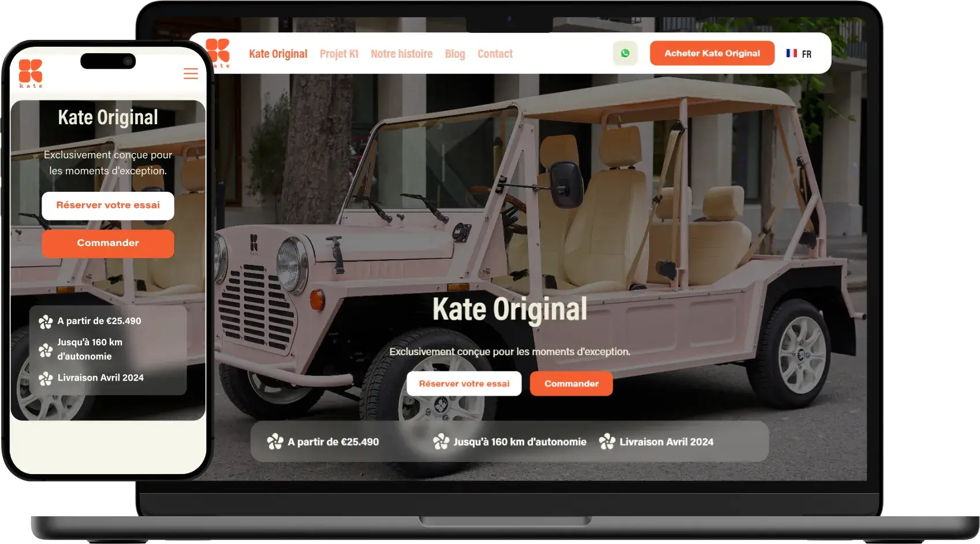Tap 'Réserver votre essai' on the mobile screen
This screenshot has height=544, width=980.
pyautogui.click(x=107, y=206)
